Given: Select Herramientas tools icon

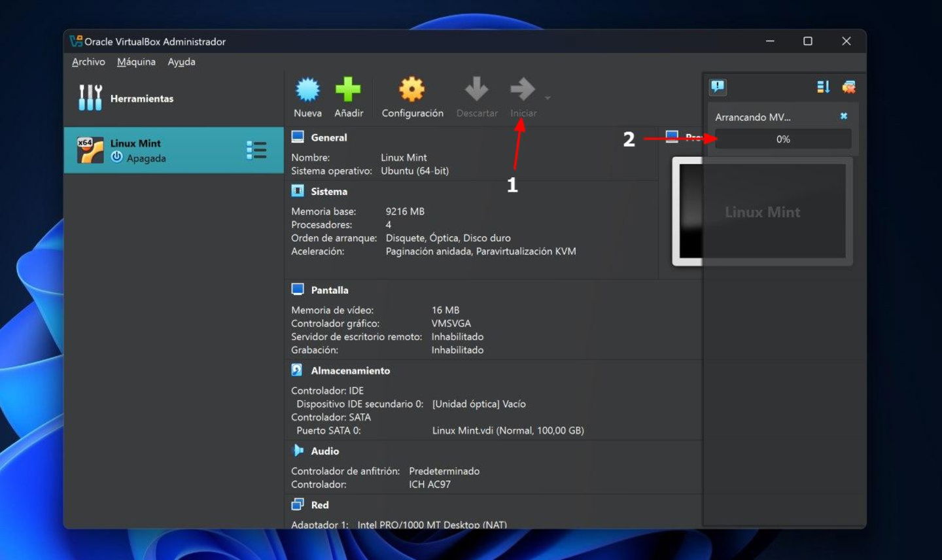Looking at the screenshot, I should pos(90,97).
